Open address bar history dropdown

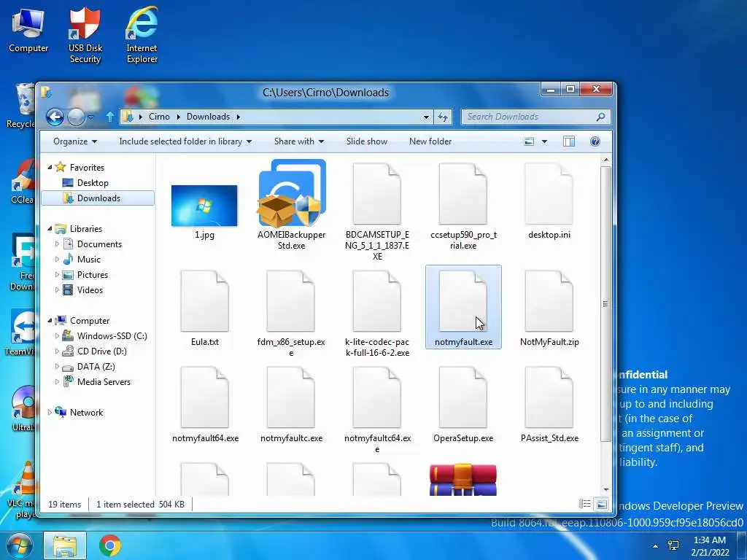pos(426,117)
